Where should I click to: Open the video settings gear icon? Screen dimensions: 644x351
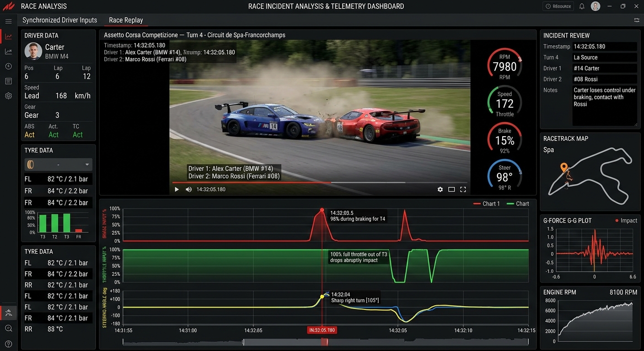440,189
